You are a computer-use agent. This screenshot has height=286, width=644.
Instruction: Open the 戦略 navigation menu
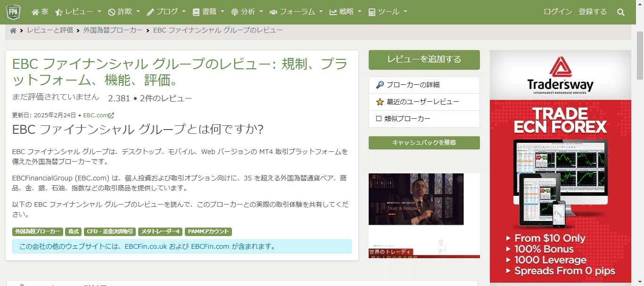click(x=346, y=12)
